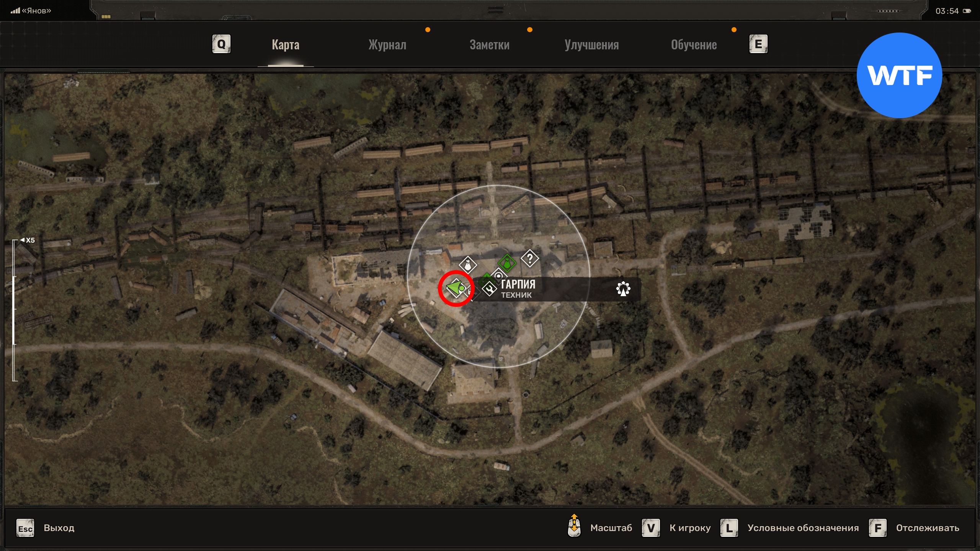The height and width of the screenshot is (551, 980).
Task: Click the X5 map zoom scale slider
Action: tap(15, 310)
